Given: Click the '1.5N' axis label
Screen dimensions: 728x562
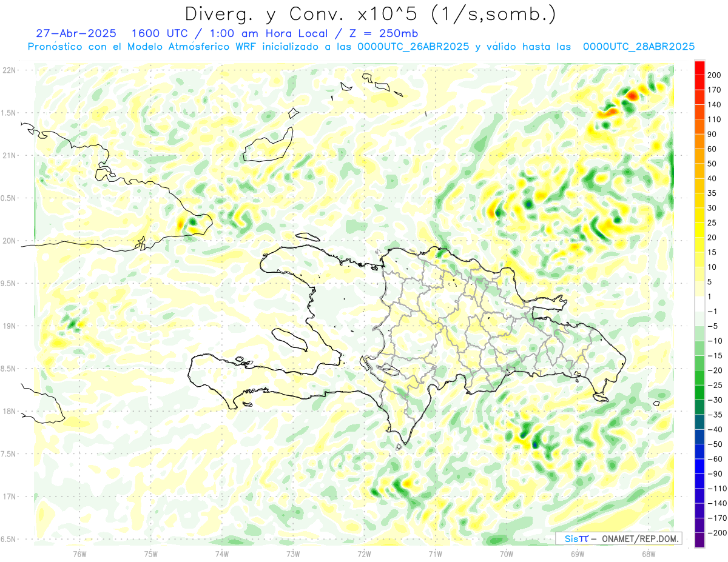Looking at the screenshot, I should (9, 113).
